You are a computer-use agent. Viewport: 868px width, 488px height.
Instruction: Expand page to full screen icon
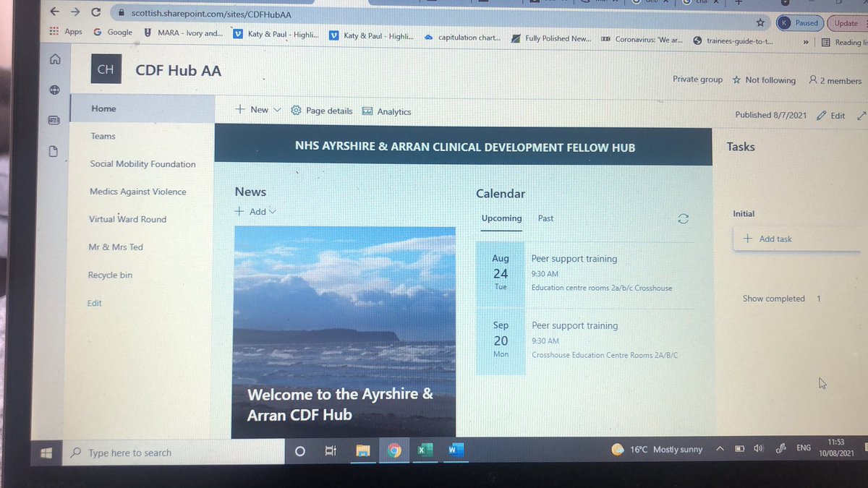861,116
